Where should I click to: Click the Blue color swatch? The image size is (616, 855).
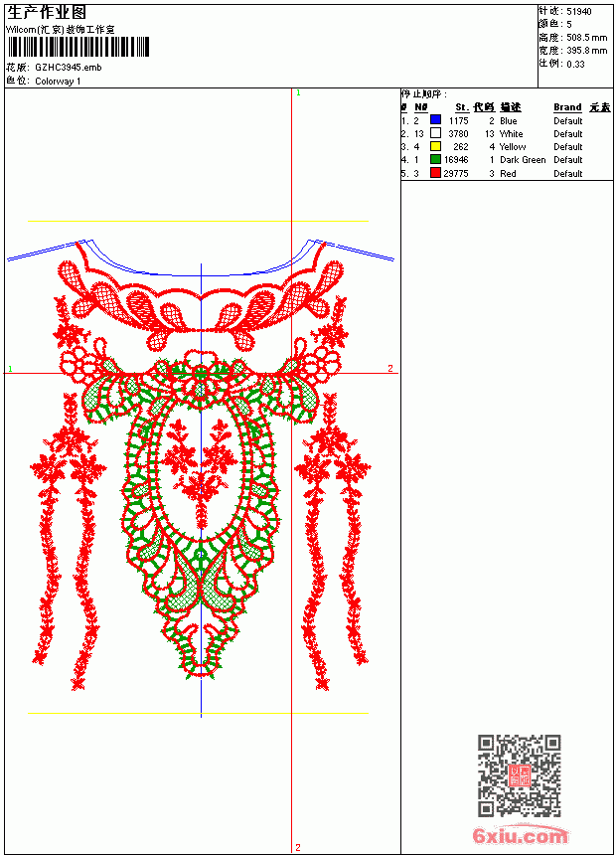click(435, 119)
